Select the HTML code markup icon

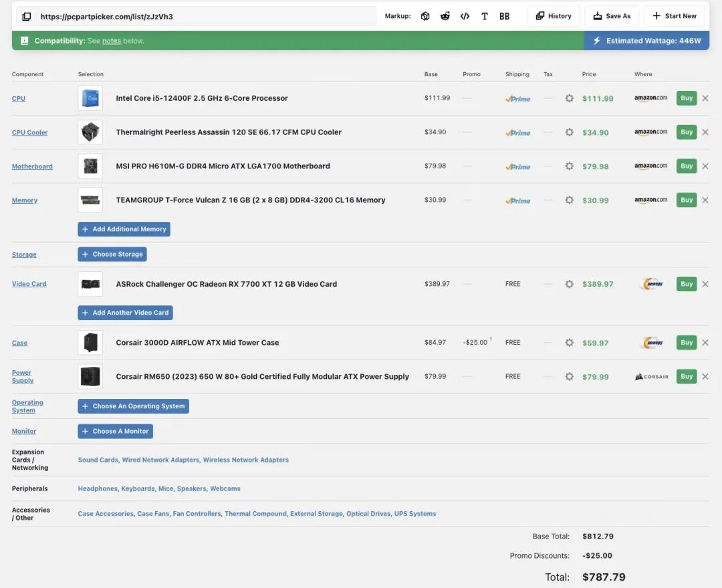click(x=465, y=16)
